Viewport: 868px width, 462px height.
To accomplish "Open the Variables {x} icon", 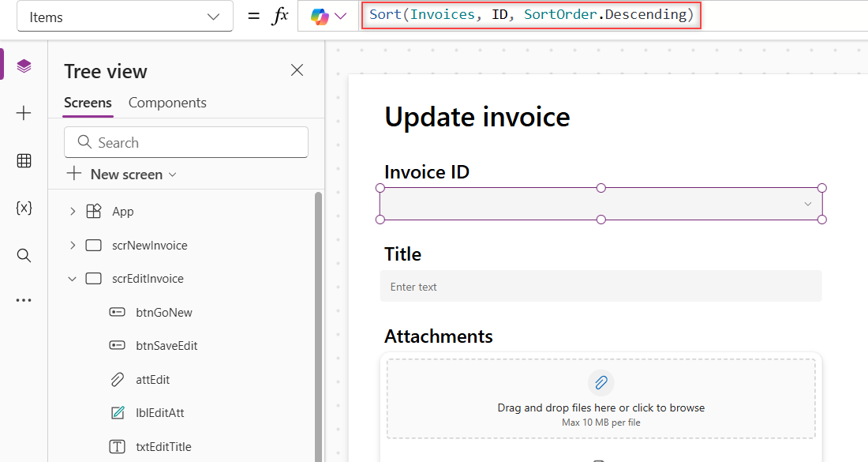I will tap(24, 208).
